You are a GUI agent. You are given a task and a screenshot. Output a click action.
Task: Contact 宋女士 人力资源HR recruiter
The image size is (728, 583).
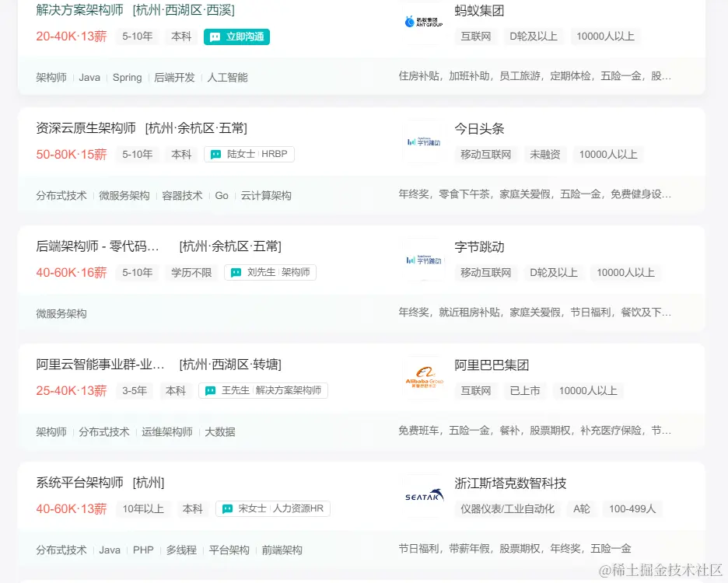tap(273, 508)
